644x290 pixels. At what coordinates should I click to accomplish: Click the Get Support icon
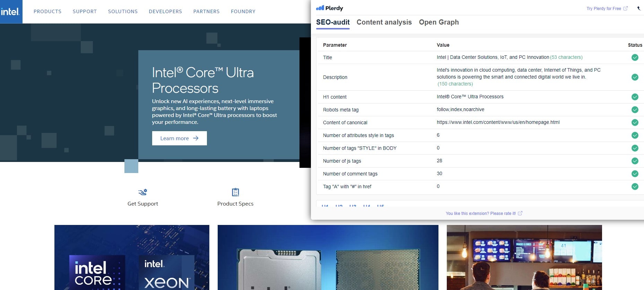(143, 192)
